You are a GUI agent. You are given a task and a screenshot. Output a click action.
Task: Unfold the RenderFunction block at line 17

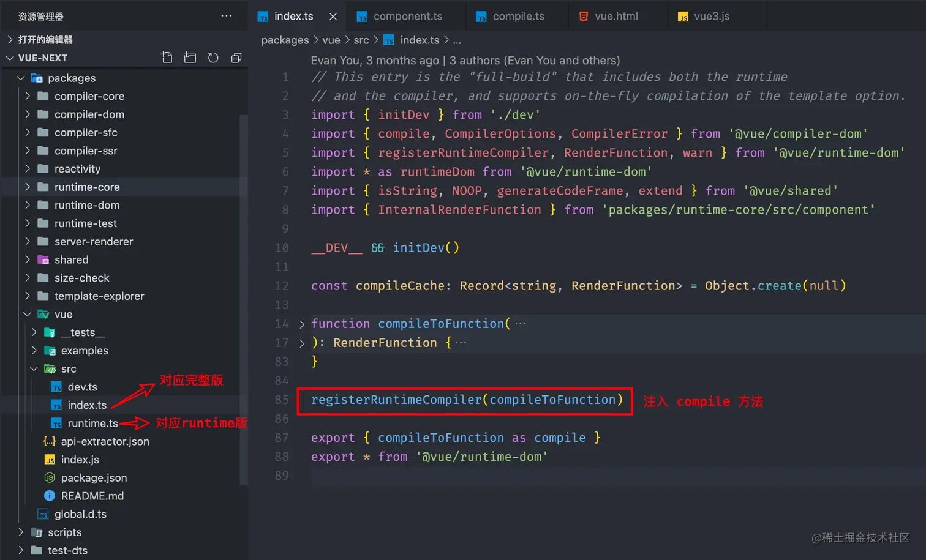301,343
